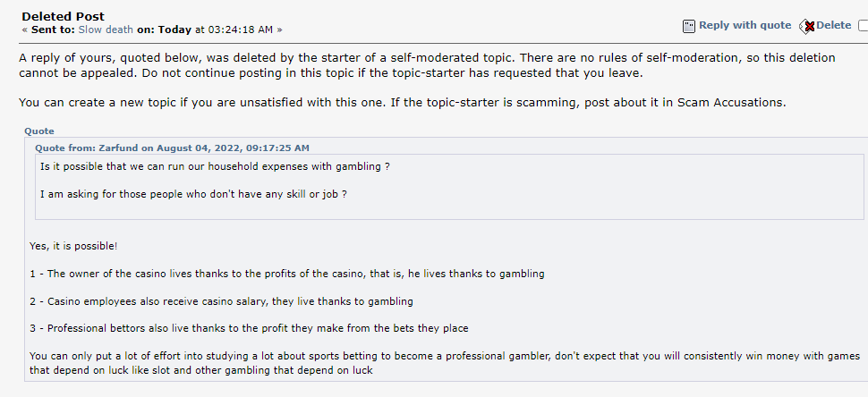Click the 03:24:18 AM sent timestamp
The image size is (868, 397).
[240, 30]
